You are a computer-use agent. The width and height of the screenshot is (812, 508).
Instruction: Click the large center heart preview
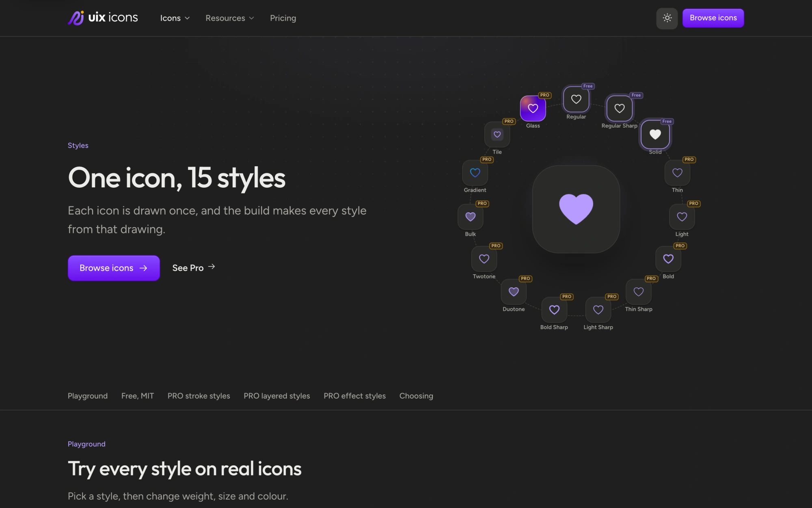click(x=576, y=209)
